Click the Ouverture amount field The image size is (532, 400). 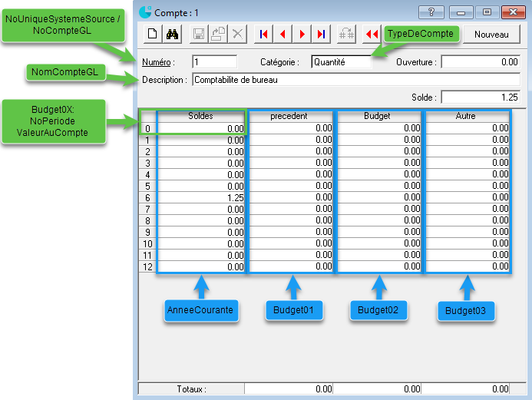[x=481, y=61]
